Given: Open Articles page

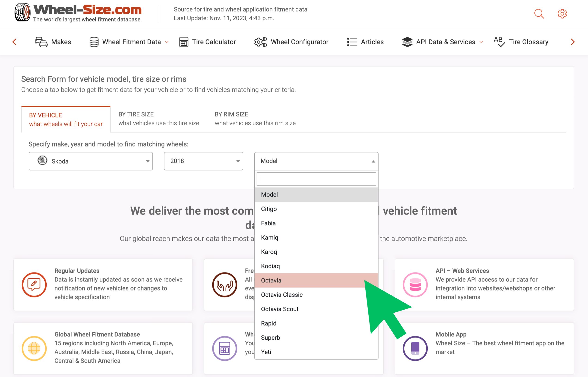Looking at the screenshot, I should click(372, 42).
